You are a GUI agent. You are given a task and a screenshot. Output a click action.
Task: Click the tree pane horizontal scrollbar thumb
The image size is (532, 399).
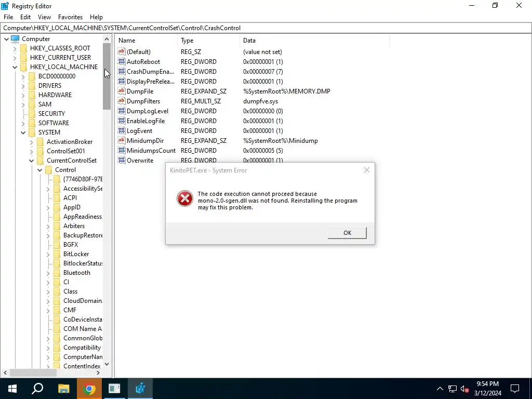[x=33, y=373]
